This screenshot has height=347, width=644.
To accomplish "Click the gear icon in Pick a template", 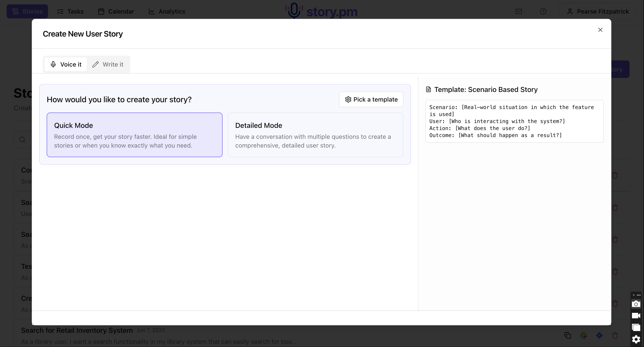I will pyautogui.click(x=348, y=99).
